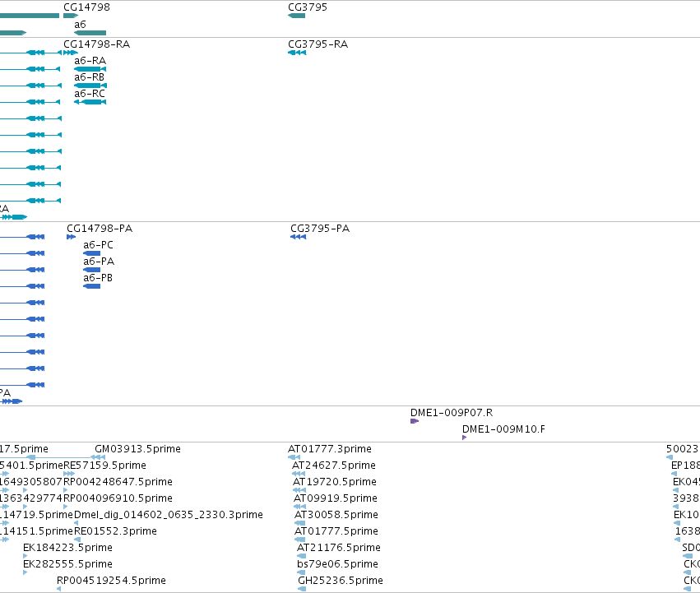Click the EK184223.5prime EST label

pyautogui.click(x=67, y=548)
